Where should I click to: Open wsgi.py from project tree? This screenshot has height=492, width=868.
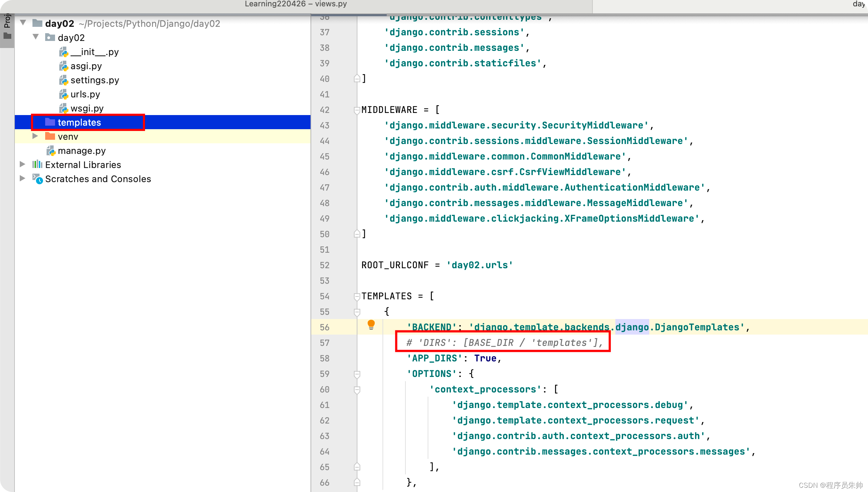87,108
